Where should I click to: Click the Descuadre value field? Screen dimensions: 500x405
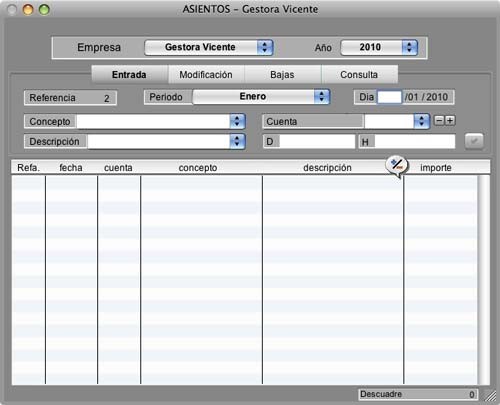pos(418,394)
